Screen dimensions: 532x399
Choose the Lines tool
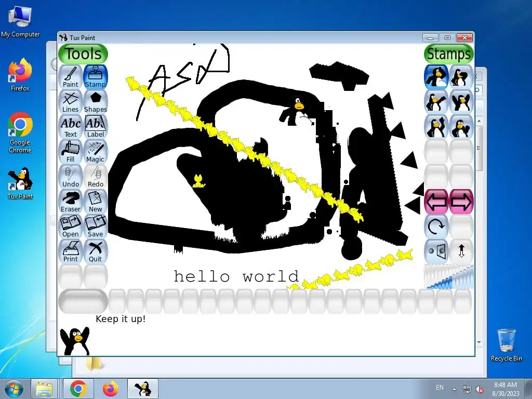point(71,102)
